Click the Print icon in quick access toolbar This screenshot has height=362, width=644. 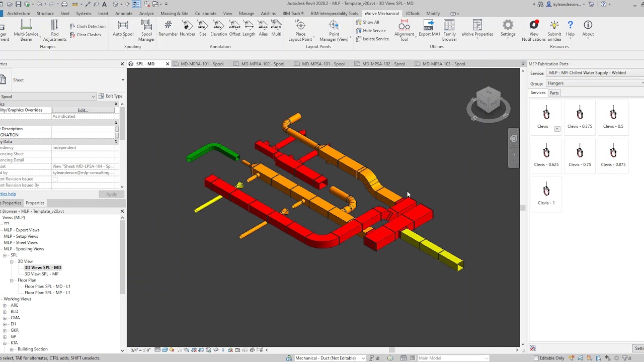coord(64,4)
